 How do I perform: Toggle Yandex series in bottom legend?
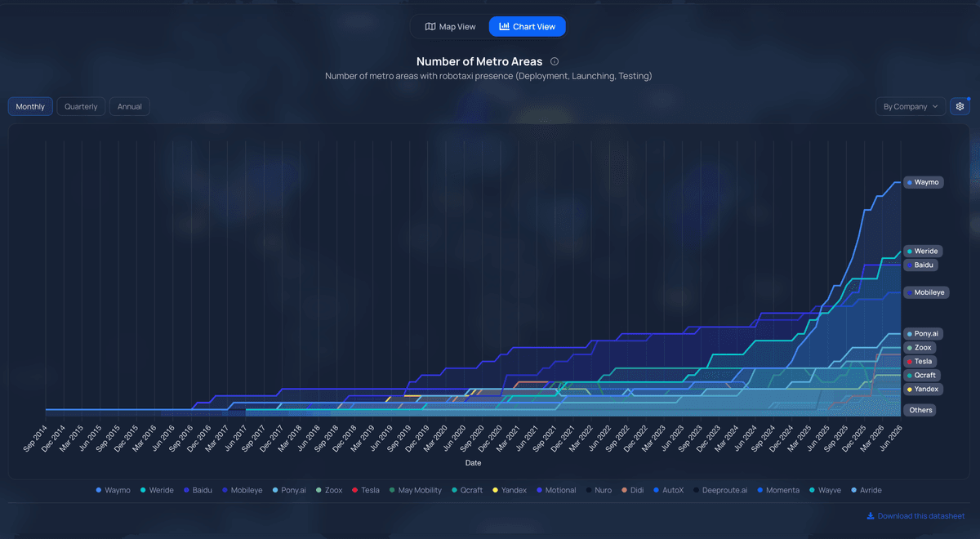[509, 490]
